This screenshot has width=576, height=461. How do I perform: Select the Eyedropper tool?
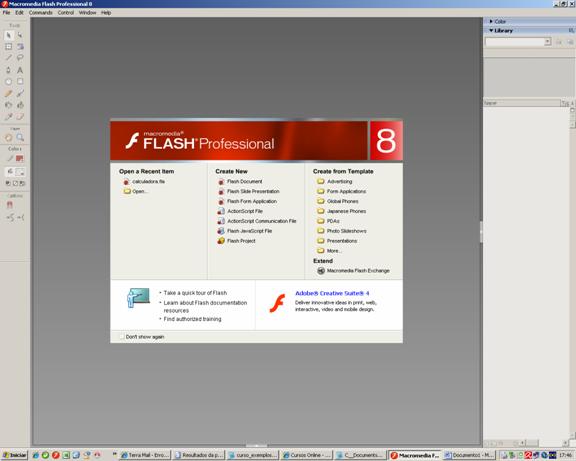click(x=8, y=117)
